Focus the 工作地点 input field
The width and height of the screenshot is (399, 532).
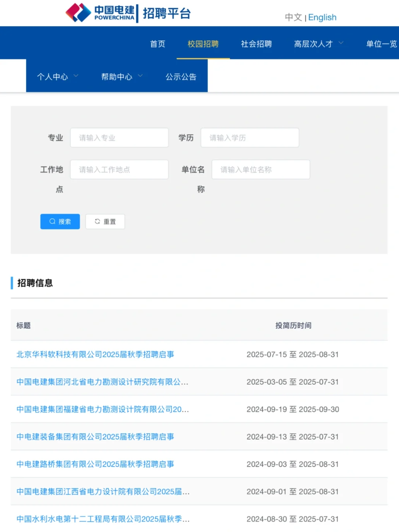point(119,170)
